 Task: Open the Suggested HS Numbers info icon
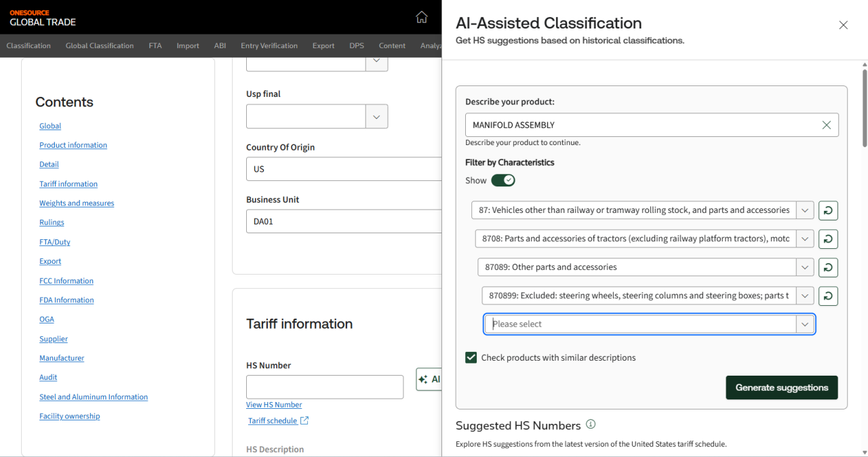591,424
